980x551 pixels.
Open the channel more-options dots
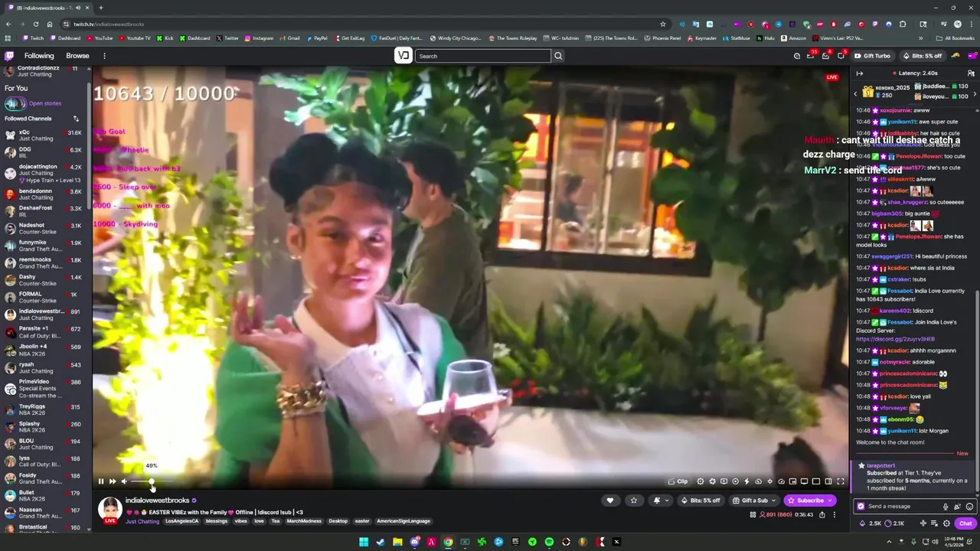tap(835, 515)
